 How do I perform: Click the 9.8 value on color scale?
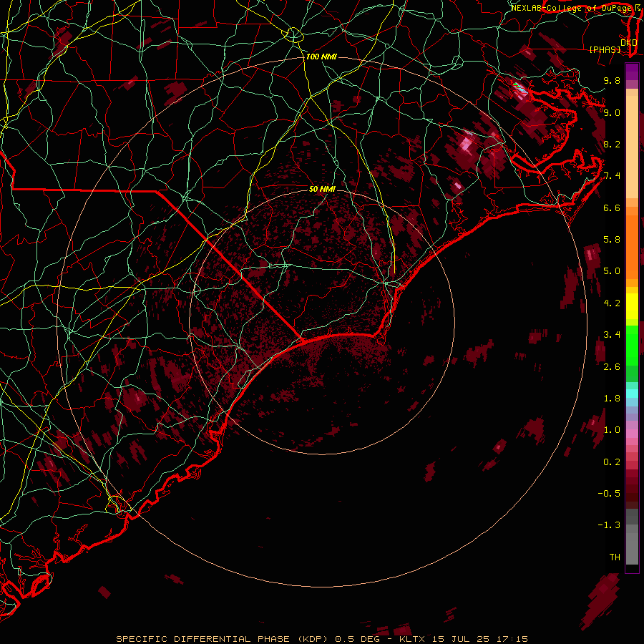click(x=612, y=81)
